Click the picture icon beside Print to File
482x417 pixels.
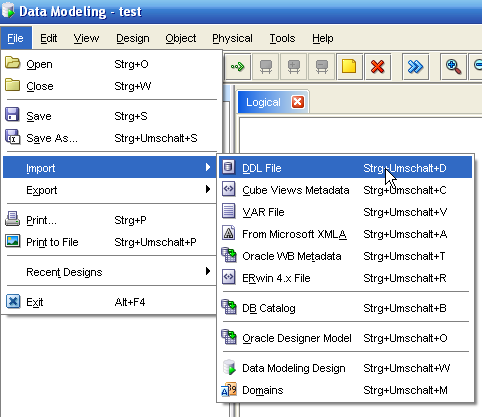[x=13, y=241]
